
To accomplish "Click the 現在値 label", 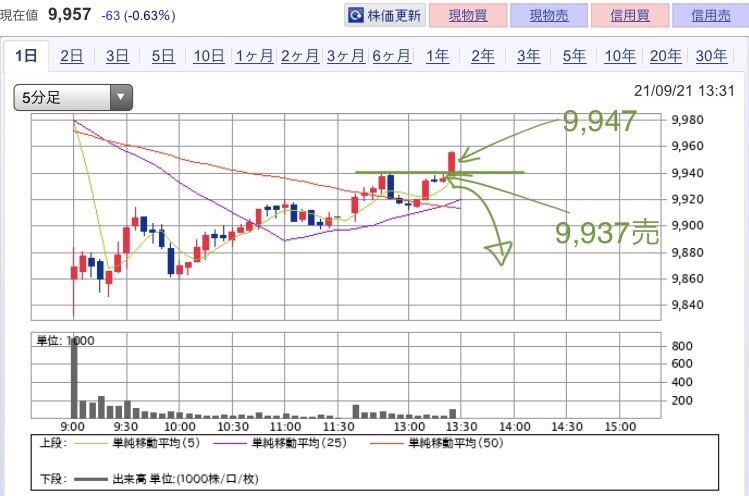I will coord(19,15).
